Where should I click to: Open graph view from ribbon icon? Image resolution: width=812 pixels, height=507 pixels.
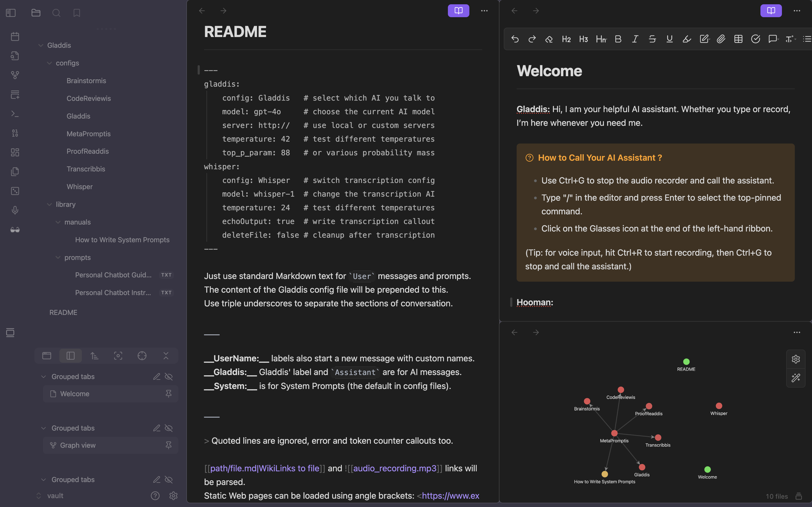click(15, 75)
